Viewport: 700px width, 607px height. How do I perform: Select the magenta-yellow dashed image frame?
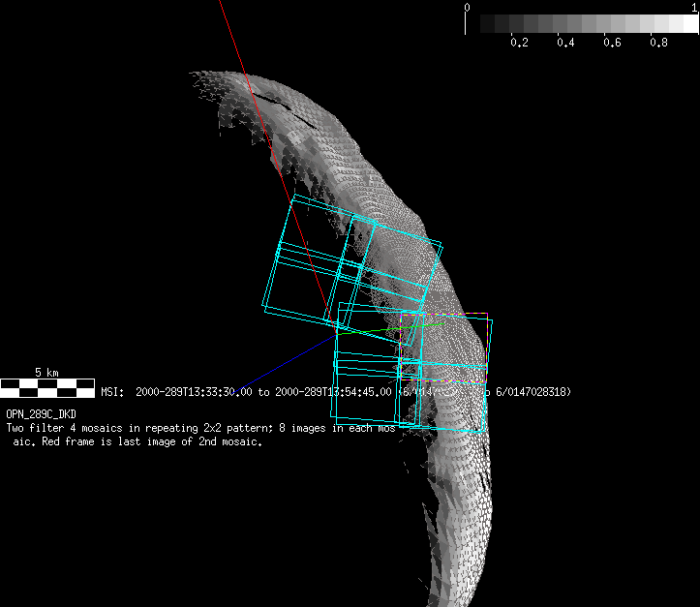pyautogui.click(x=442, y=316)
